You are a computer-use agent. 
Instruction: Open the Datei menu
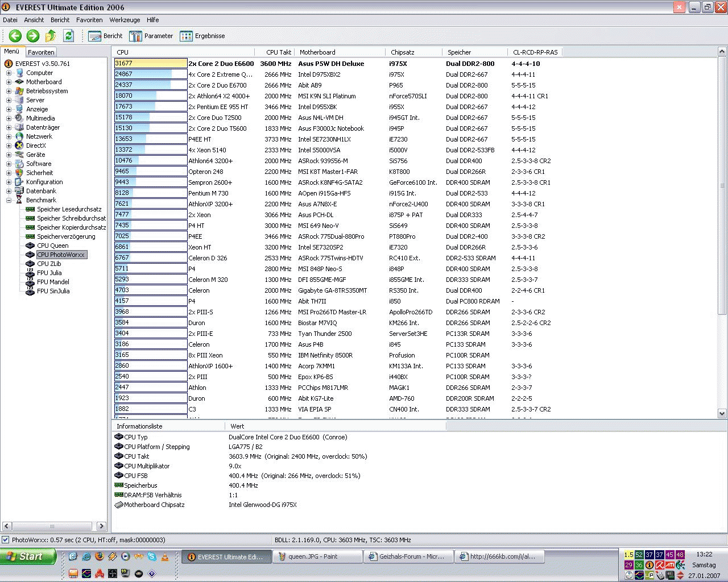[x=10, y=20]
